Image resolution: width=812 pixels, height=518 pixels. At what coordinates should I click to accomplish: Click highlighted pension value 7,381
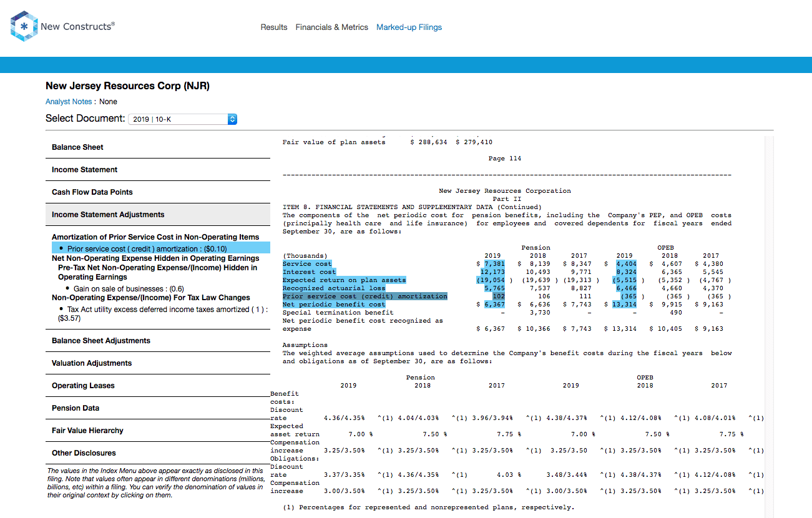[494, 264]
